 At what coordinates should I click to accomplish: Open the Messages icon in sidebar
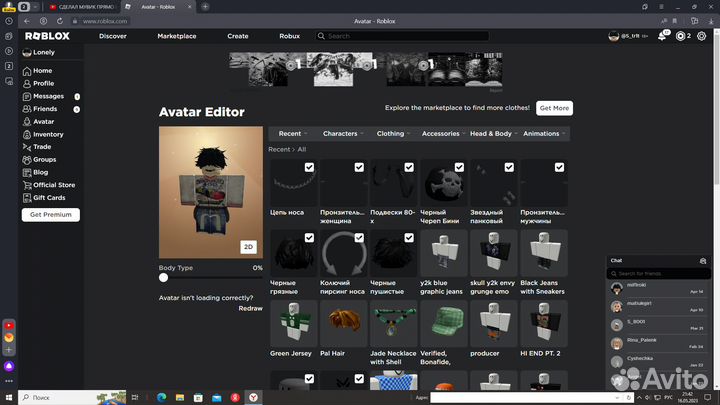[x=25, y=96]
